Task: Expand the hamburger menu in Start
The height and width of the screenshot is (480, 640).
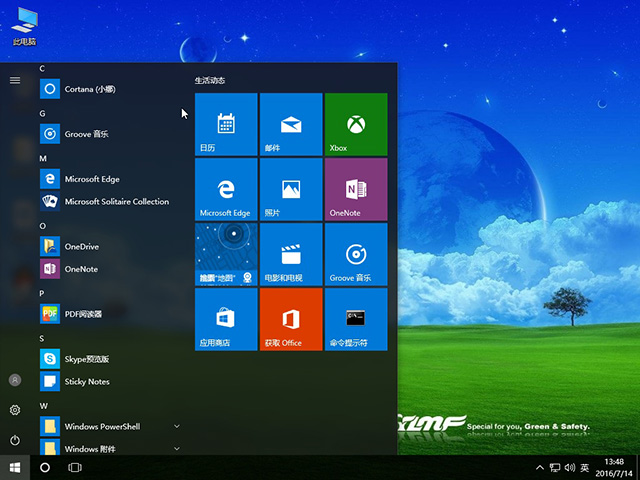Action: coord(15,80)
